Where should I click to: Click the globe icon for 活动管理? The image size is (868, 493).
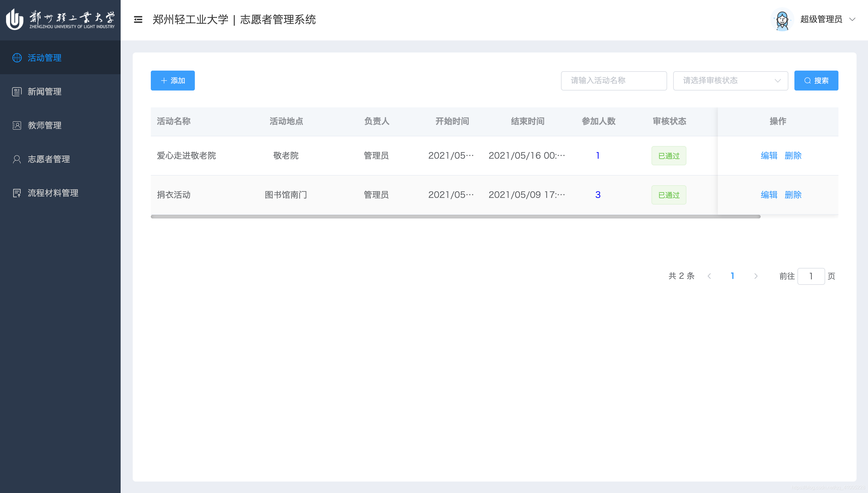pyautogui.click(x=17, y=58)
